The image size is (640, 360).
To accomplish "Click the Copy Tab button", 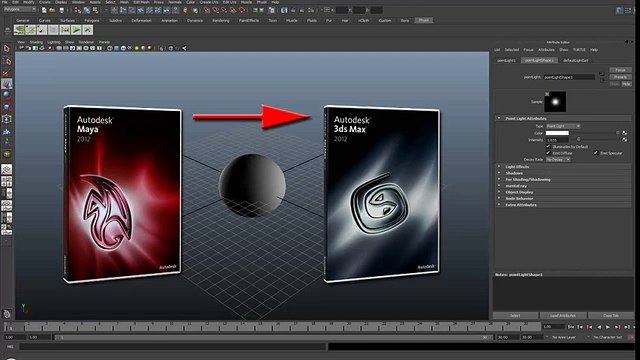I will pos(611,316).
